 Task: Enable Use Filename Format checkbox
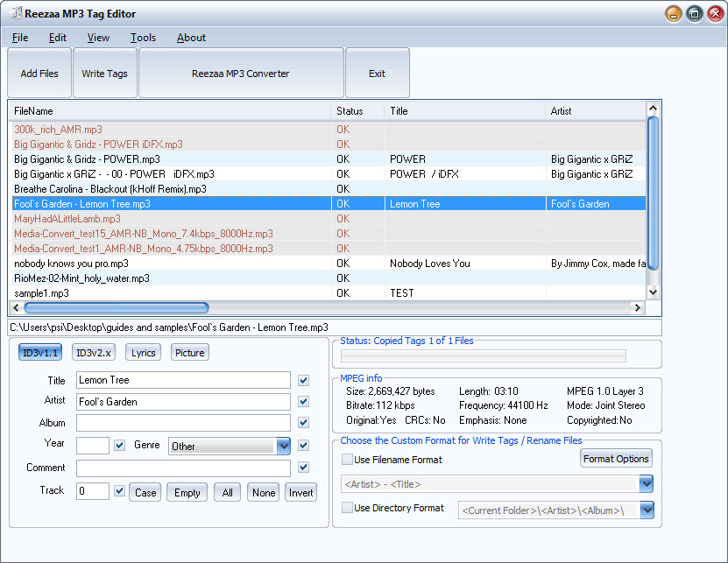tap(347, 460)
